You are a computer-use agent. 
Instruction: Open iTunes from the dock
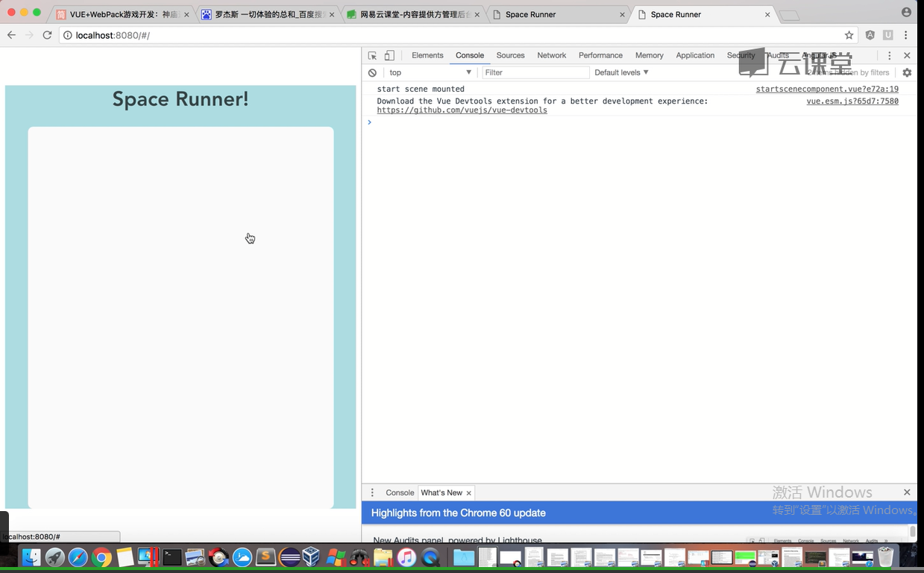[x=406, y=557]
